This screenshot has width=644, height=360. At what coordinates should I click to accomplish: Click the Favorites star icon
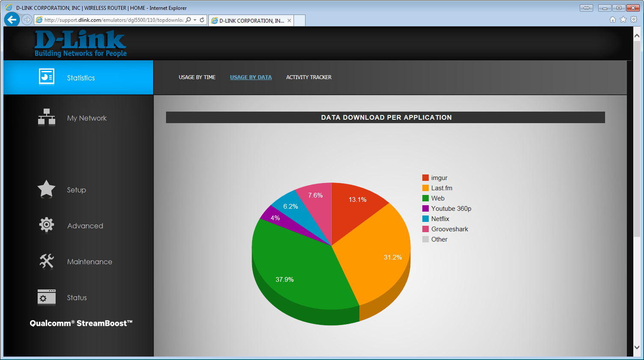623,19
